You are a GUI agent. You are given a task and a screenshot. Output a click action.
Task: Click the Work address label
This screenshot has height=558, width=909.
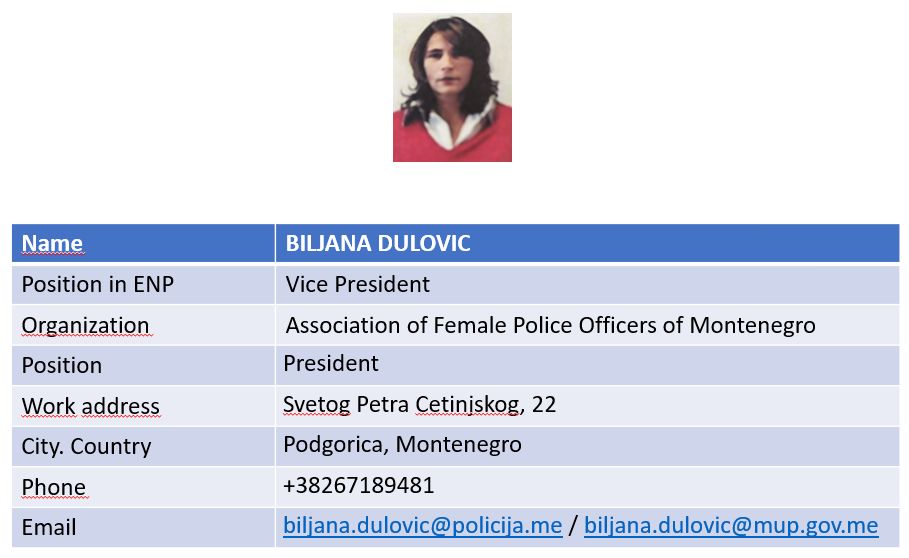click(90, 406)
